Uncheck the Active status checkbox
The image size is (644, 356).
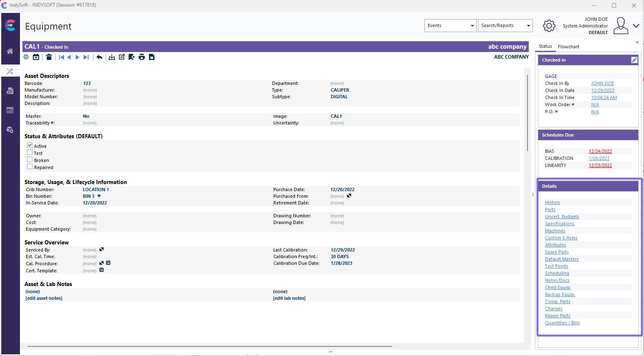[30, 145]
